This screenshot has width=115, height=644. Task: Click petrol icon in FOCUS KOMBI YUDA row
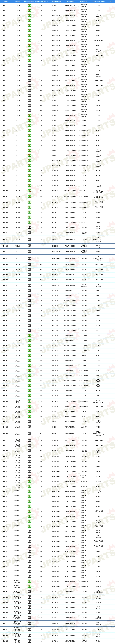(30, 486)
